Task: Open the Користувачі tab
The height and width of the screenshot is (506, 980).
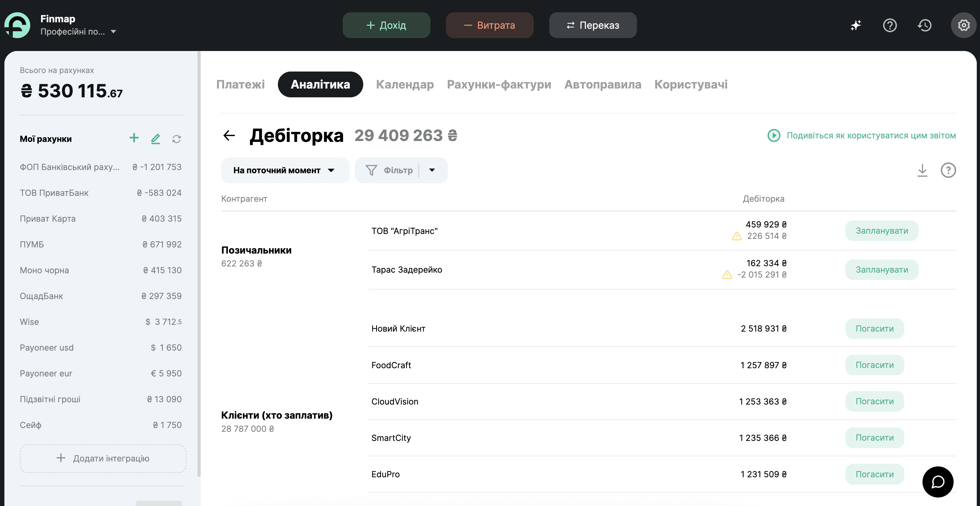Action: (691, 84)
